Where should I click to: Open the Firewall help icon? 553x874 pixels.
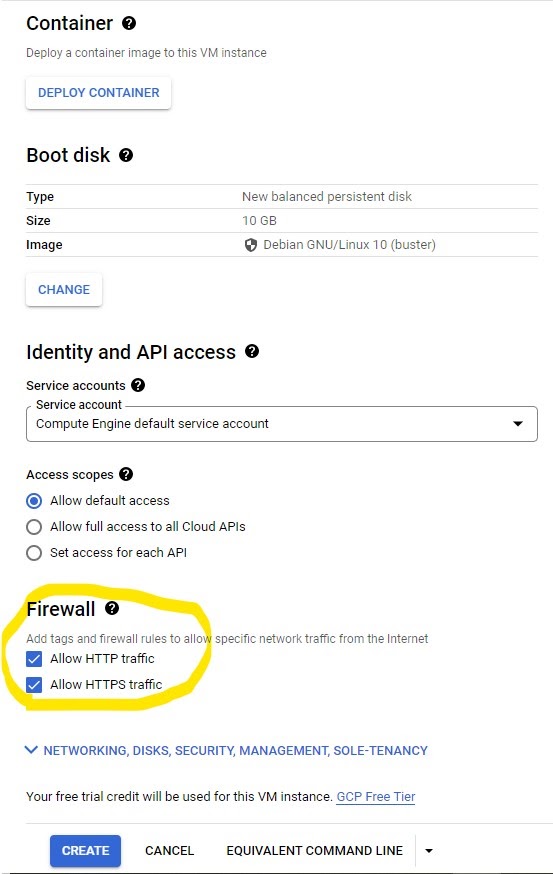coord(112,608)
